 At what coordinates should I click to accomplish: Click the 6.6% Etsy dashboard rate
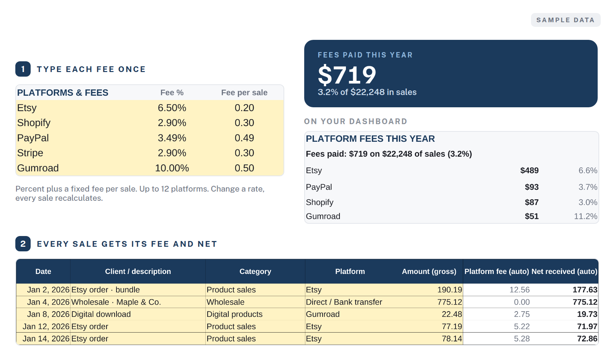tap(588, 171)
